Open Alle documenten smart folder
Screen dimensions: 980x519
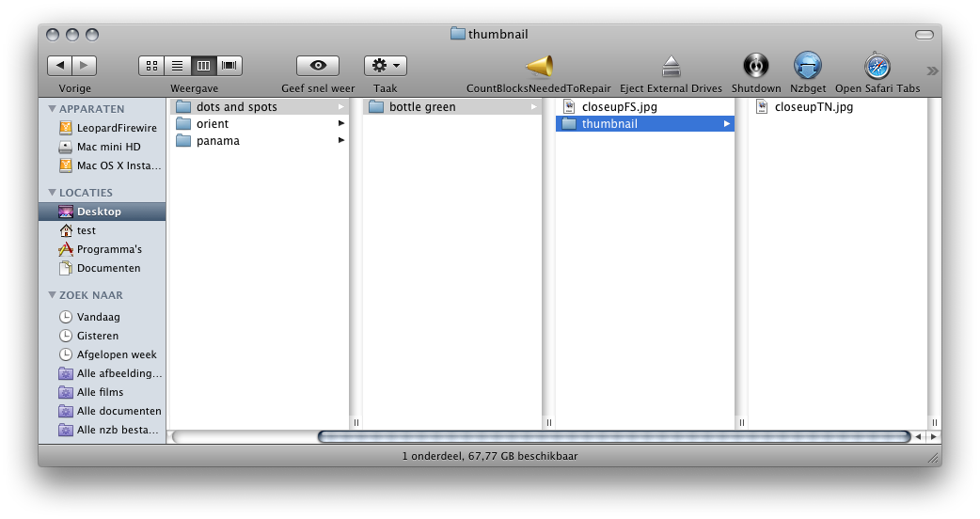click(102, 411)
